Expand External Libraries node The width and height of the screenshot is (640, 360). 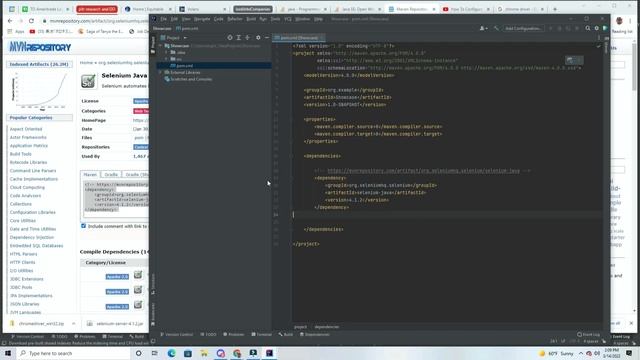pyautogui.click(x=160, y=72)
